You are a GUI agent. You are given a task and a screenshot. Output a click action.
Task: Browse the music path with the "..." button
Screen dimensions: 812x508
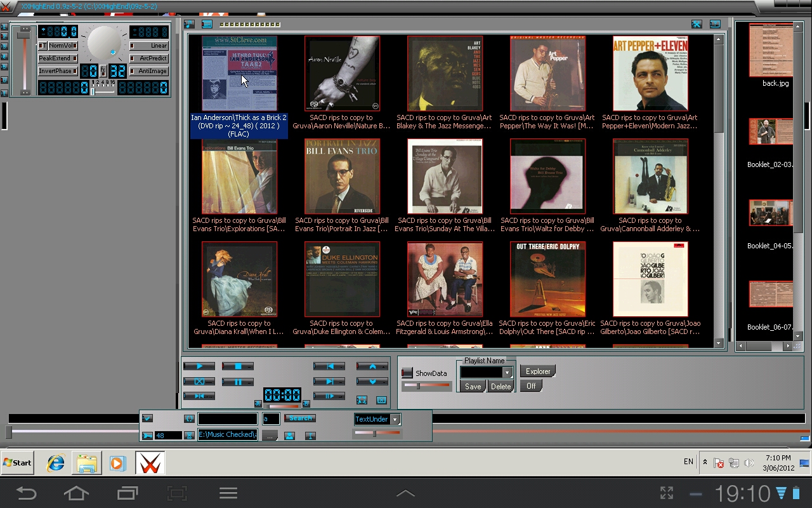pyautogui.click(x=270, y=435)
